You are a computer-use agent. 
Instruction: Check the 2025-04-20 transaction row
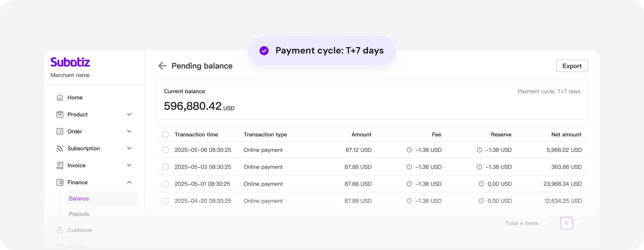(x=165, y=201)
